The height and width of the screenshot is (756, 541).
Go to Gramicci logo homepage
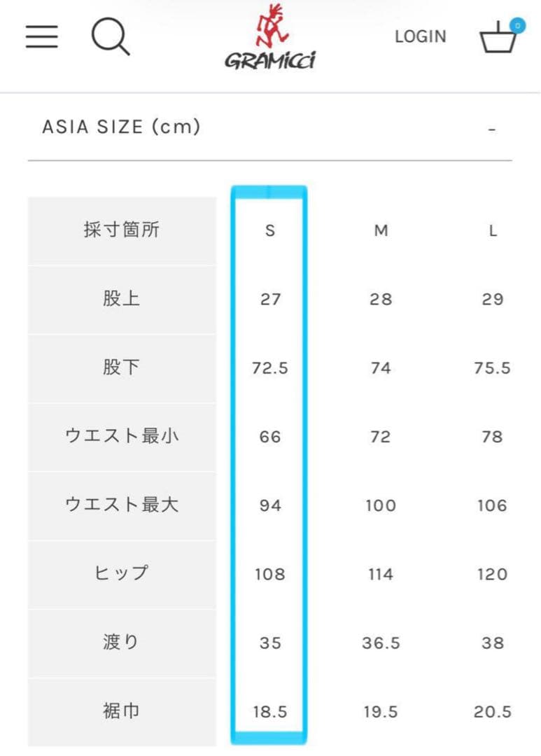(269, 39)
